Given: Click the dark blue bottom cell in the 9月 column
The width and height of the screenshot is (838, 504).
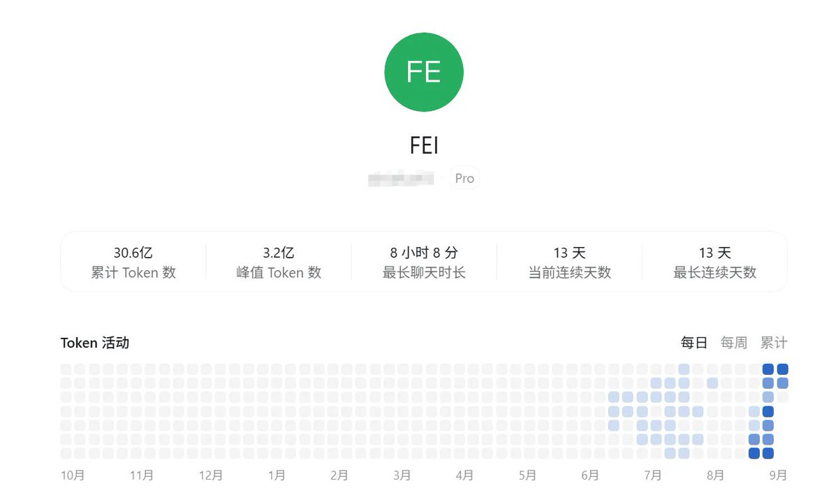Looking at the screenshot, I should (x=768, y=453).
